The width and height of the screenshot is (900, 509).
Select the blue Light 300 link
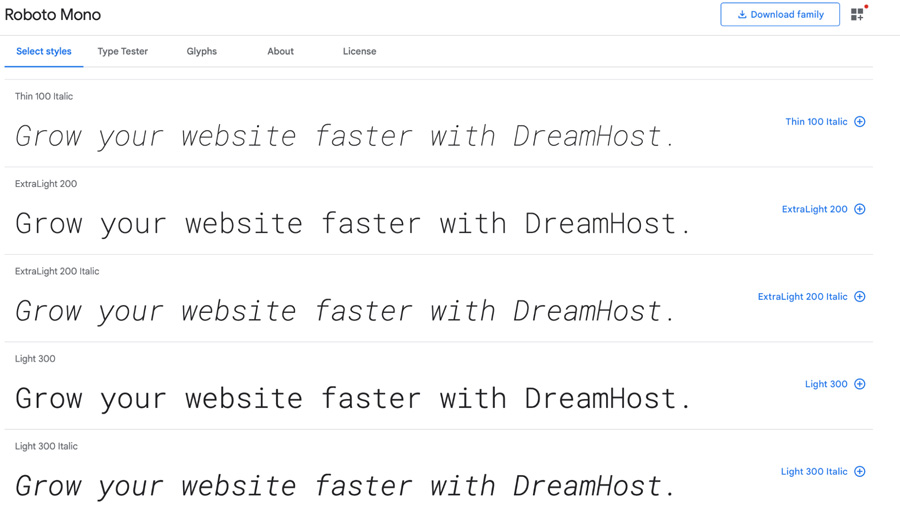[826, 384]
